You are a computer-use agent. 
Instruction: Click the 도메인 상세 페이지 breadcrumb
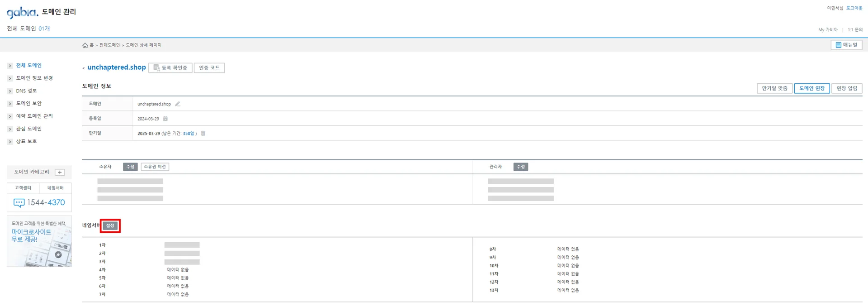[x=144, y=45]
